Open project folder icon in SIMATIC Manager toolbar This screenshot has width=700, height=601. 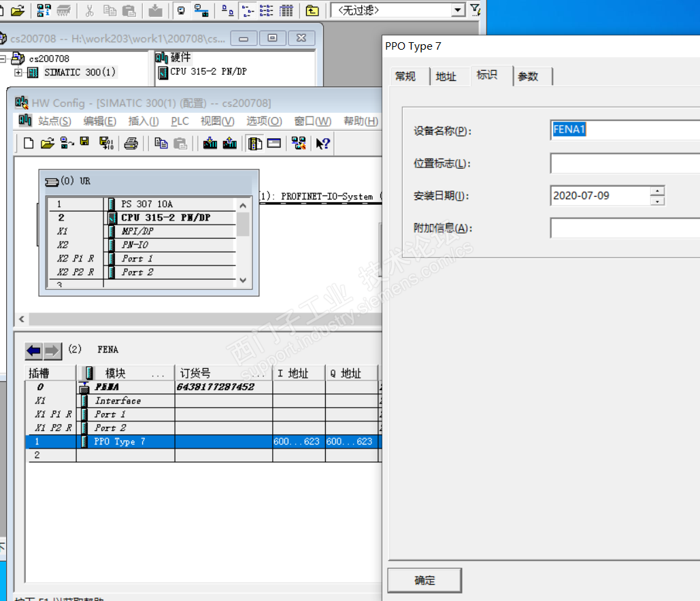click(x=18, y=10)
